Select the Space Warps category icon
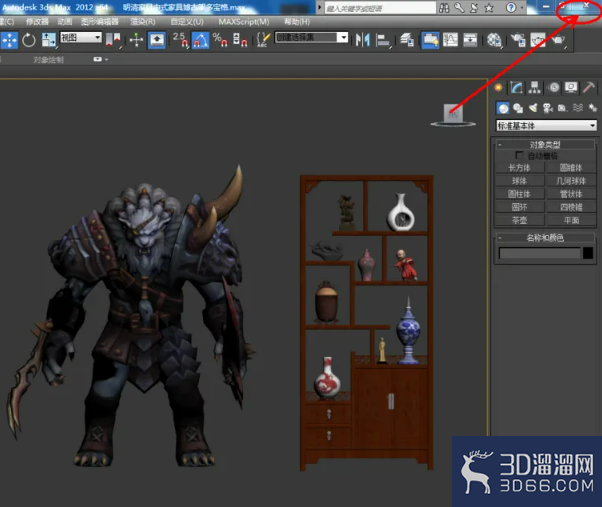 click(578, 108)
